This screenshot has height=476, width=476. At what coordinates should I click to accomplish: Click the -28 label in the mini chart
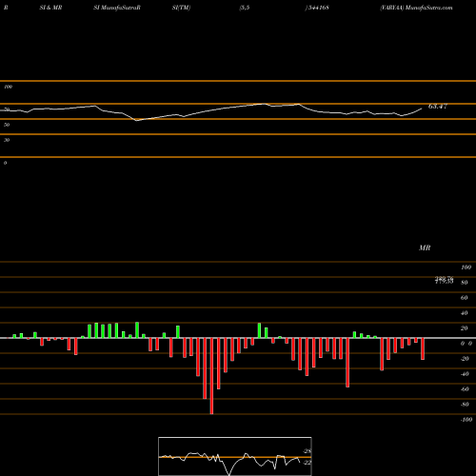tap(307, 451)
